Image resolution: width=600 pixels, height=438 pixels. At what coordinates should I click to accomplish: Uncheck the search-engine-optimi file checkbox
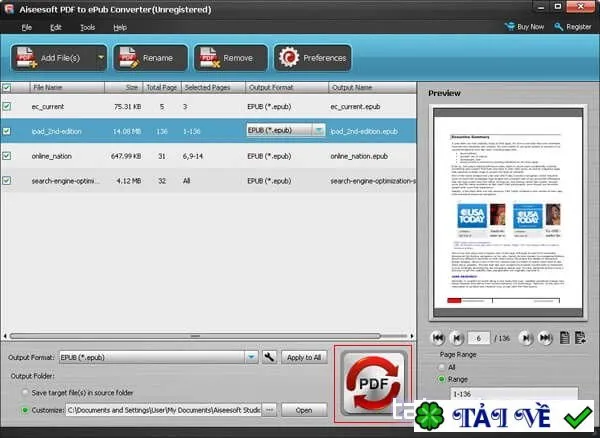click(7, 181)
